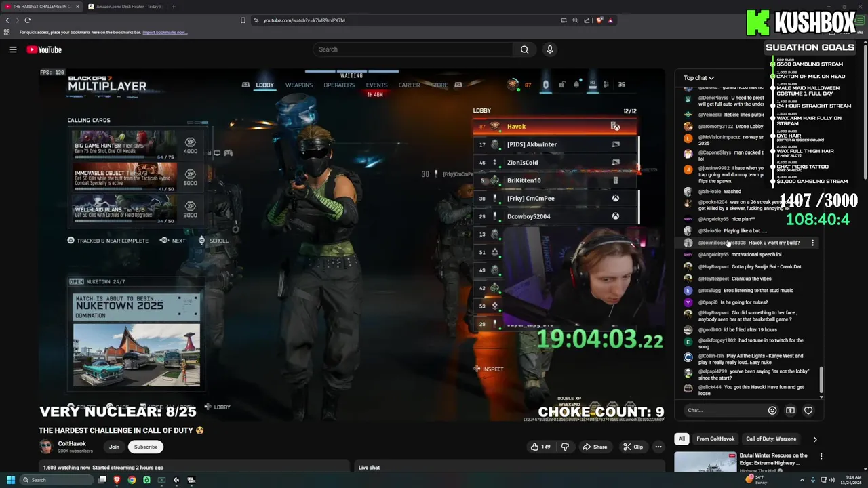The image size is (868, 488).
Task: Go back with the browser back arrow
Action: [7, 20]
